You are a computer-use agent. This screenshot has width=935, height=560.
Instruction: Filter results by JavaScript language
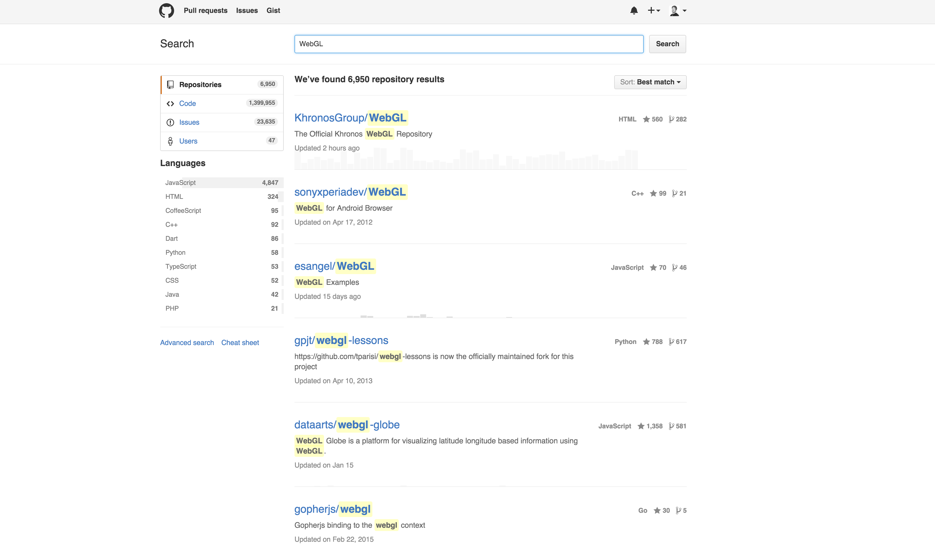[180, 183]
